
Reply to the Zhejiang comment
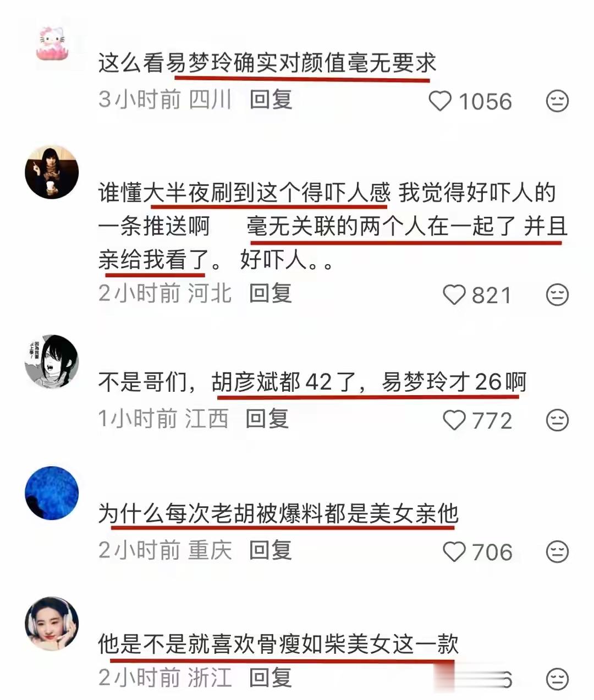tap(271, 678)
